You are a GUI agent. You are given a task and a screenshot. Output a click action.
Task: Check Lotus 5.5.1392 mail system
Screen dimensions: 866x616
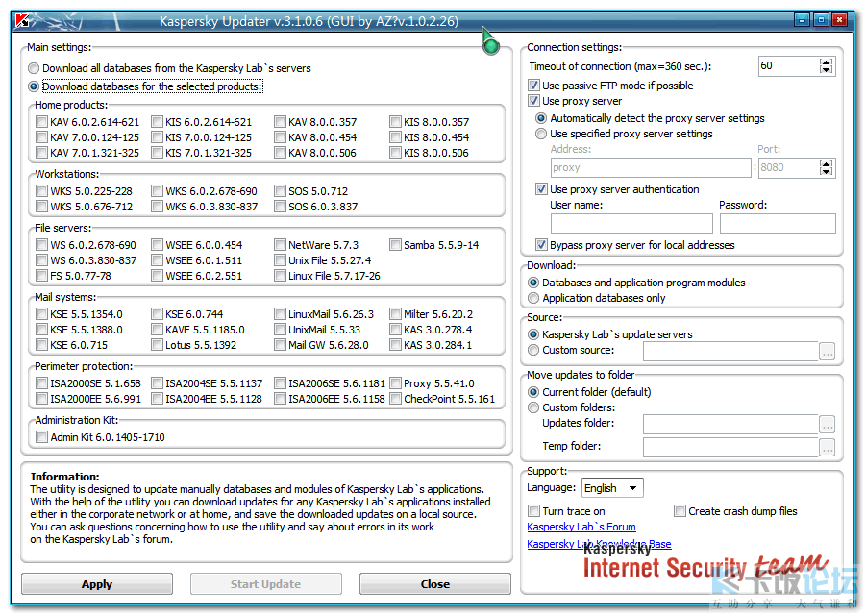157,345
